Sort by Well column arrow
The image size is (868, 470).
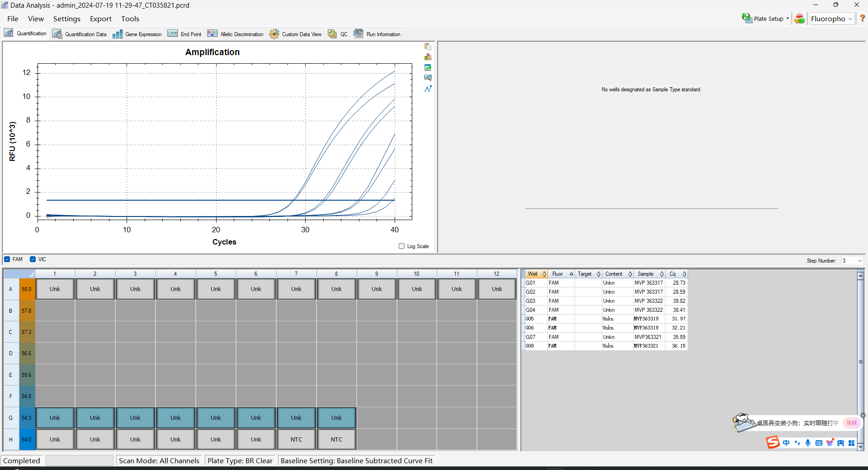tap(544, 274)
